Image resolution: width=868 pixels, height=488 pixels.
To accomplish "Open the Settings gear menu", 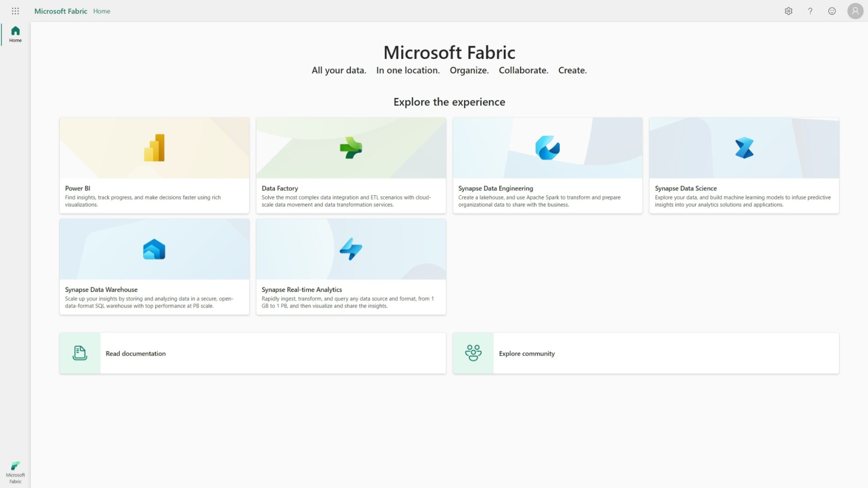I will pyautogui.click(x=789, y=11).
